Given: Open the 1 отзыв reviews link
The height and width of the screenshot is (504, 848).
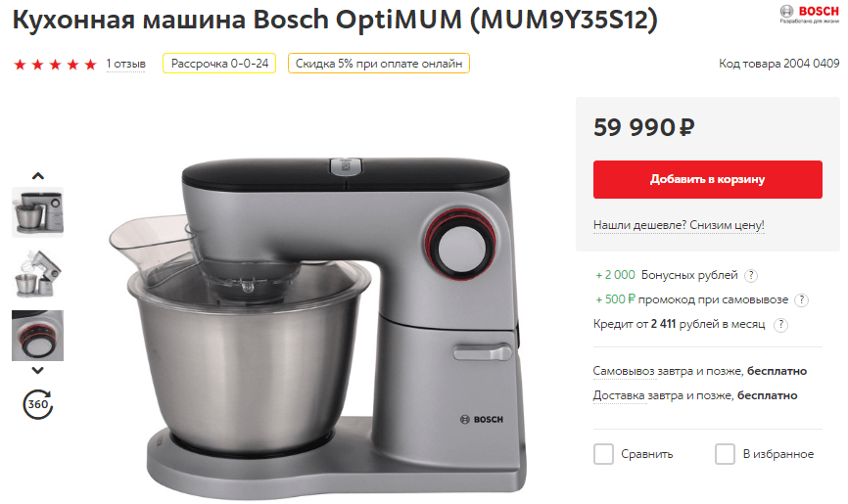Looking at the screenshot, I should point(126,64).
